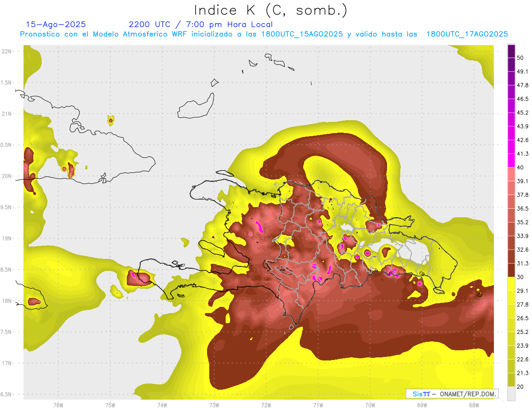Screen dimensions: 532x411
Task: Click the '21N' latitude label
Action: coord(7,114)
